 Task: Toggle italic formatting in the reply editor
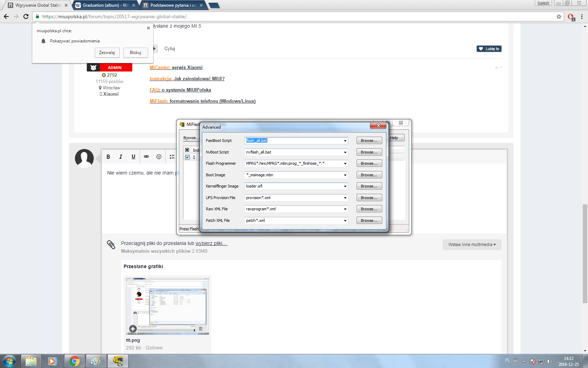pos(121,157)
